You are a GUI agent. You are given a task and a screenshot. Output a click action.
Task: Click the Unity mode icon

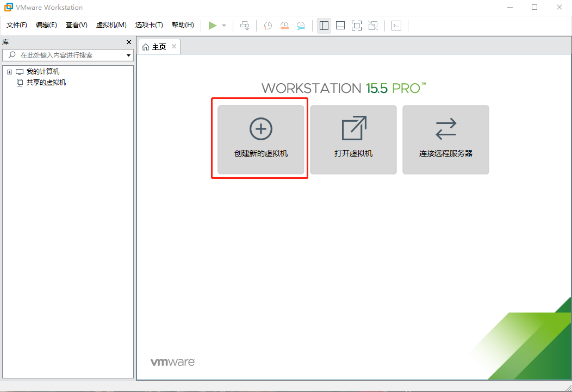point(373,26)
